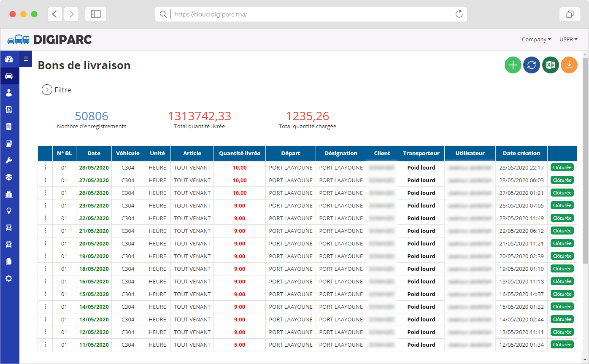Expand the Filtre section
Viewport: 589px width, 364px height.
[47, 90]
